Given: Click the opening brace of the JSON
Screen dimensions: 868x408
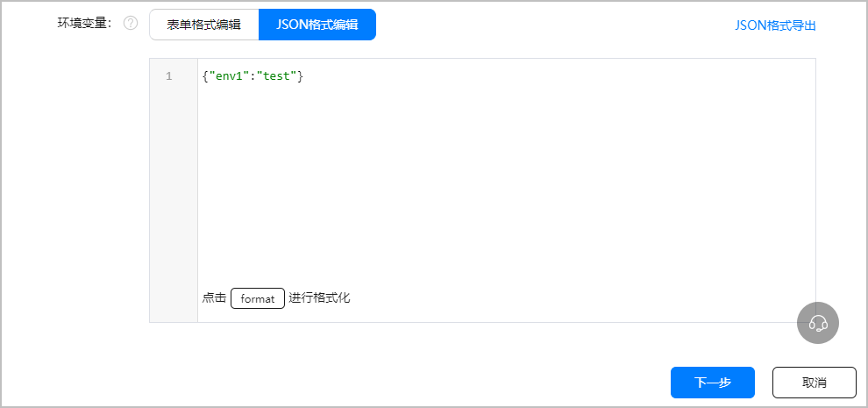Looking at the screenshot, I should coord(205,76).
